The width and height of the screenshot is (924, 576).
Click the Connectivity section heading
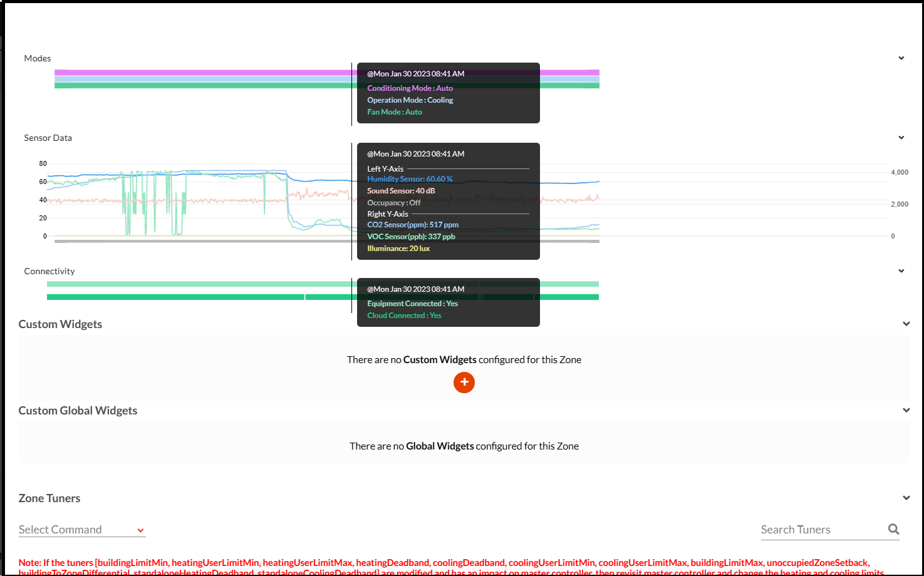click(x=49, y=271)
